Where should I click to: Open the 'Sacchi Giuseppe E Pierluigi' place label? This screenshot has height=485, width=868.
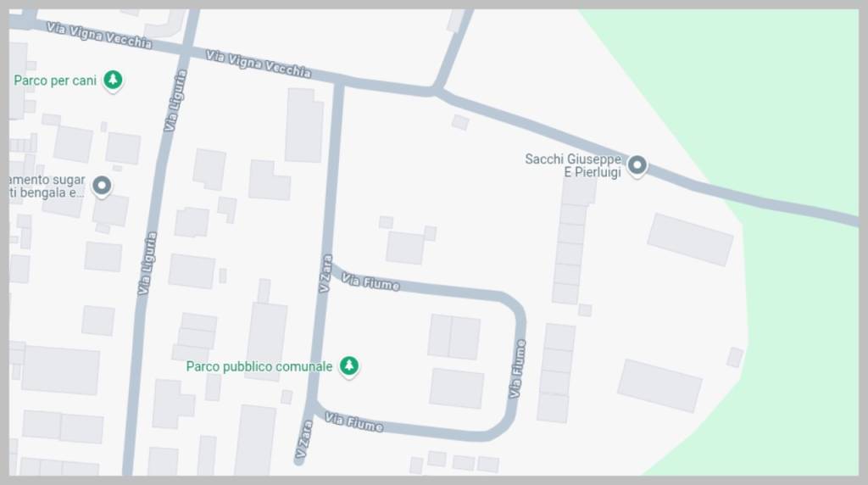[573, 165]
